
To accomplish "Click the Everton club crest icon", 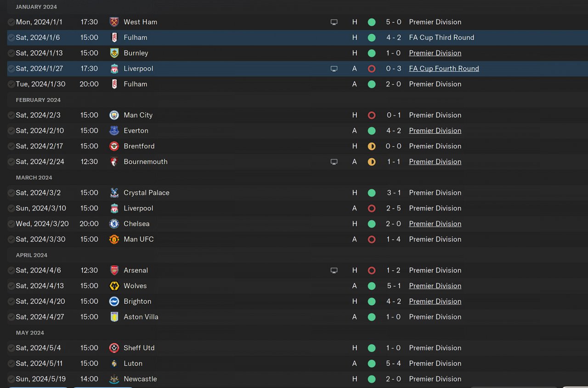I will [x=114, y=131].
